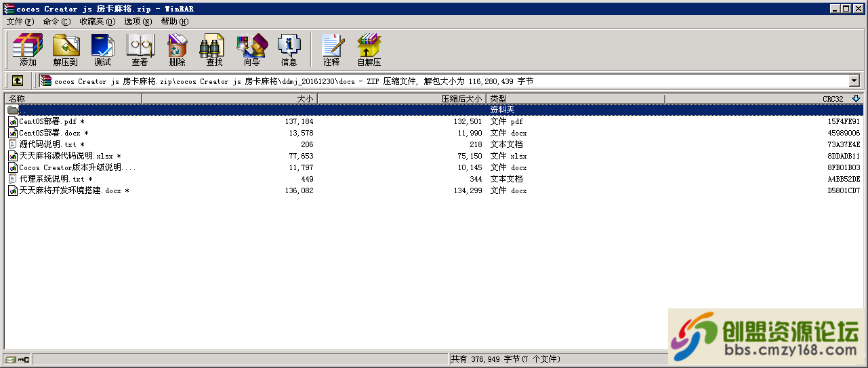Click the archive icon in address bar
Screen dimensions: 868x368
(46, 81)
